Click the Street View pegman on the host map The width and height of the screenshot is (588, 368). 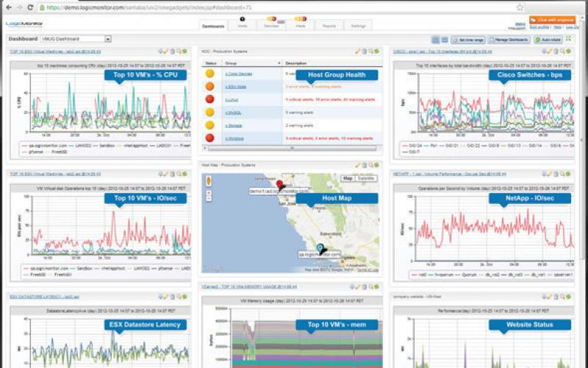coord(207,179)
